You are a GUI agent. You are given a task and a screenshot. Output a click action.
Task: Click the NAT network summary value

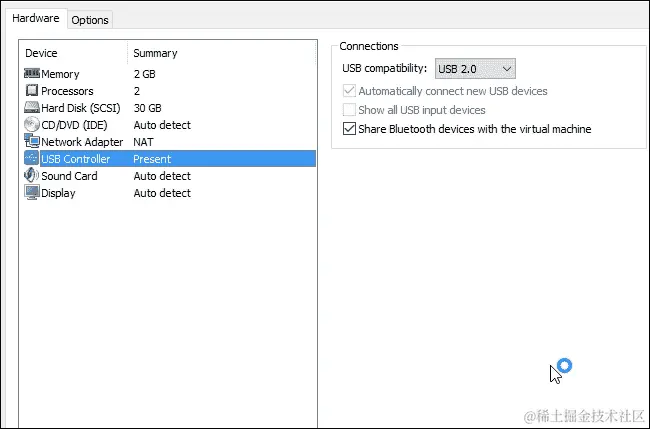pos(143,142)
